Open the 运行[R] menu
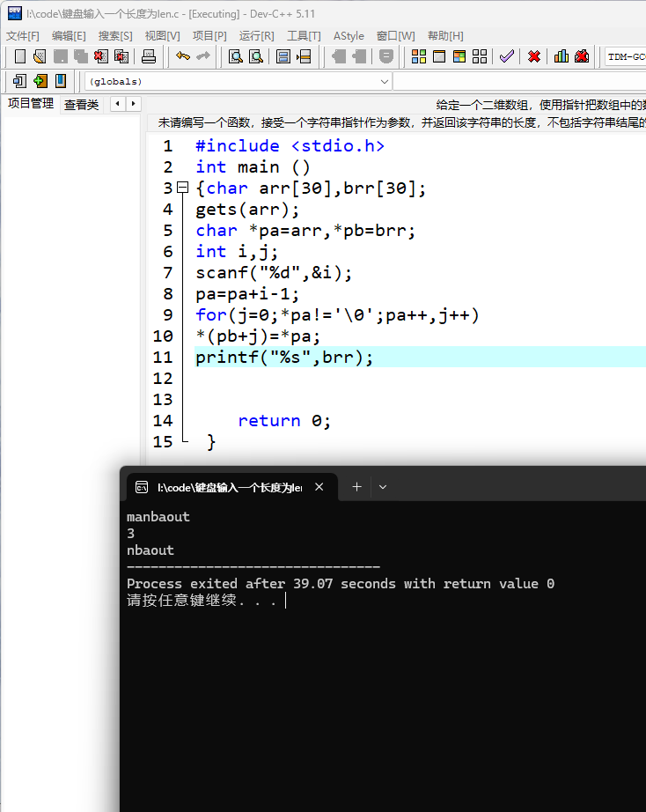This screenshot has height=812, width=646. point(257,36)
